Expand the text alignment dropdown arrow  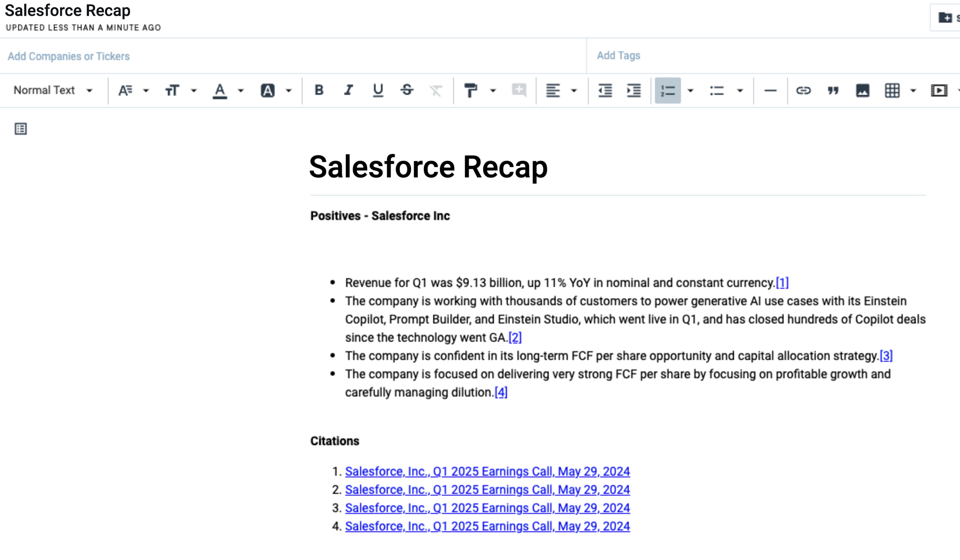click(574, 91)
